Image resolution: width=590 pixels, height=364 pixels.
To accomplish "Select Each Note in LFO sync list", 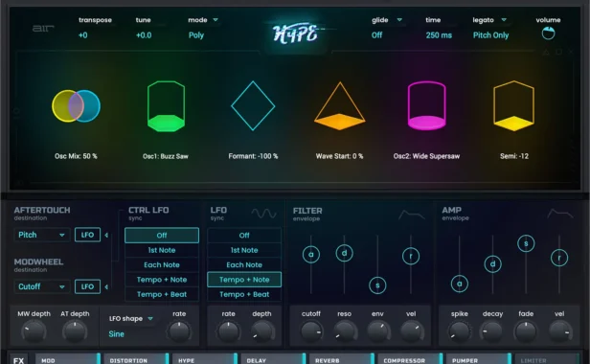I will [244, 264].
